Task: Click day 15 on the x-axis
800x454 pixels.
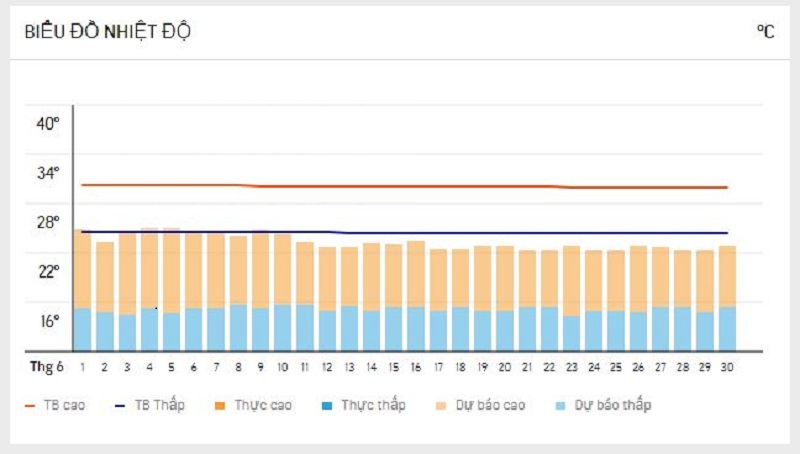Action: click(394, 367)
